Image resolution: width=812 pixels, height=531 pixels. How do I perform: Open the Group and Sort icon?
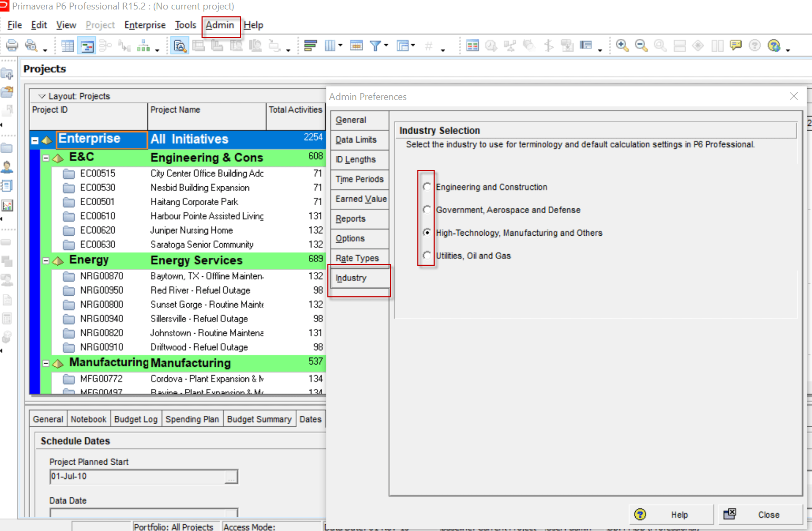[403, 46]
